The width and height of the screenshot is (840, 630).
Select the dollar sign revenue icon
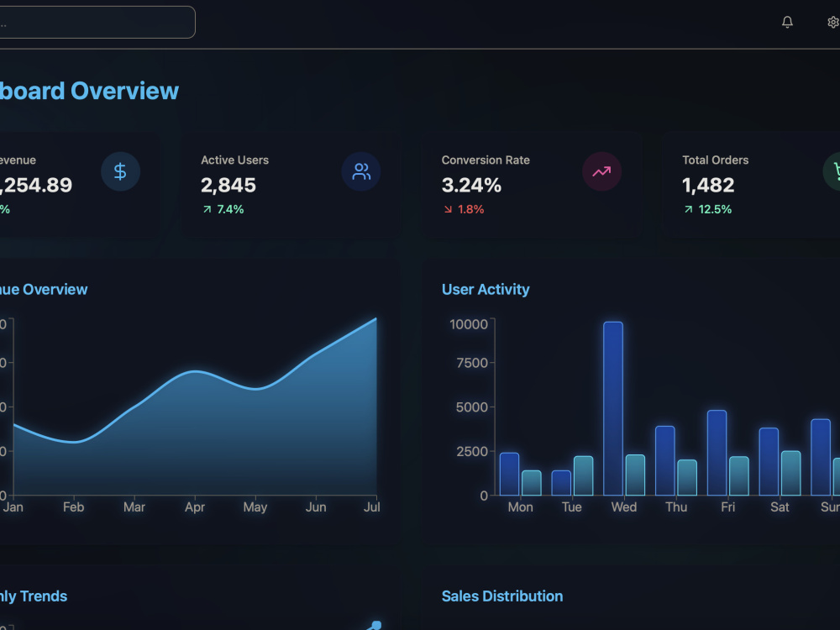coord(120,171)
